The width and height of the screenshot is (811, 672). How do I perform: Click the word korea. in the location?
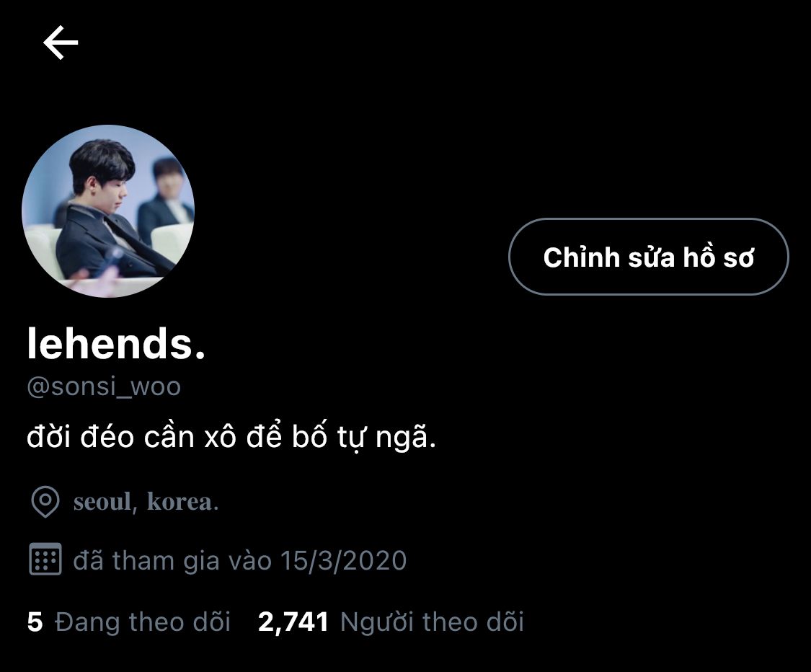pos(183,501)
